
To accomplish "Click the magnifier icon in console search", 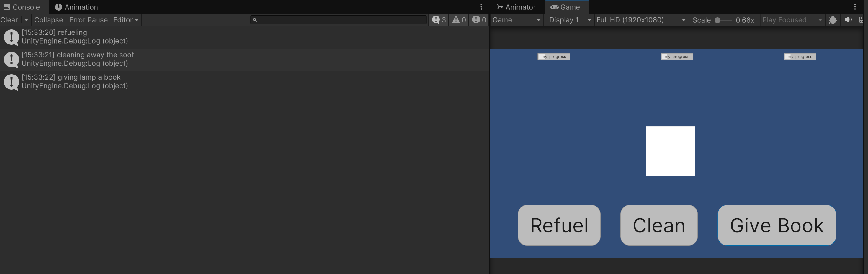I will 255,20.
